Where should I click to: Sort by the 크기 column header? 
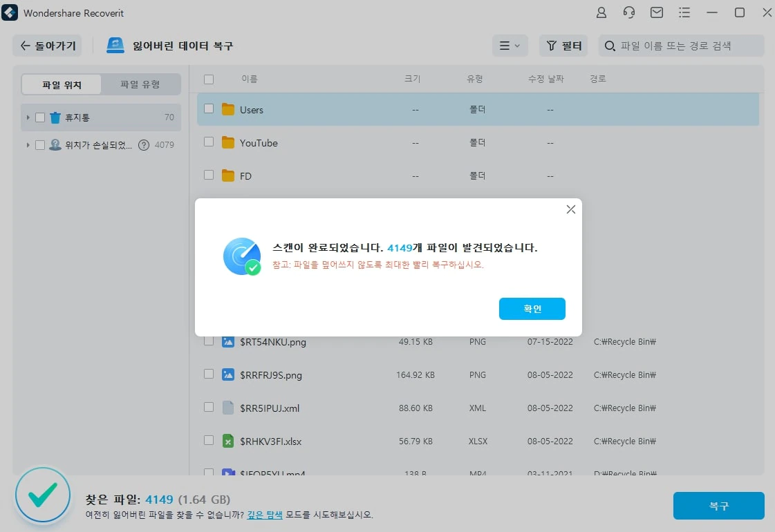pyautogui.click(x=413, y=79)
